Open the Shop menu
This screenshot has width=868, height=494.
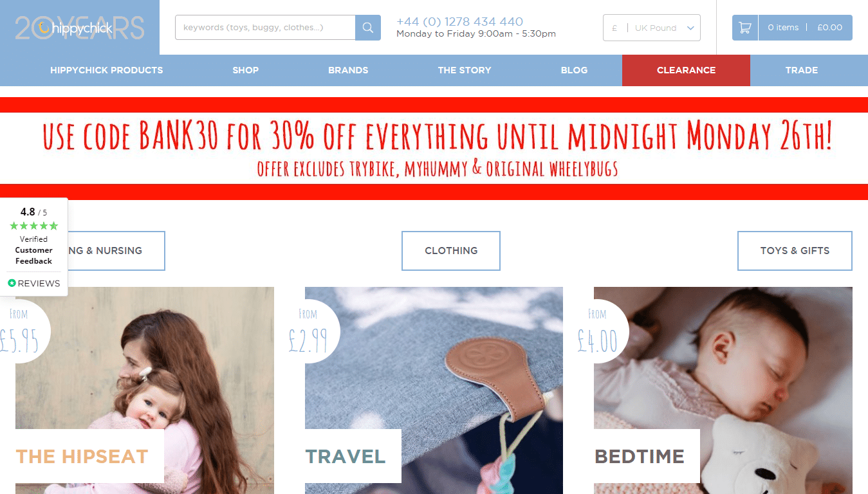[x=246, y=70]
